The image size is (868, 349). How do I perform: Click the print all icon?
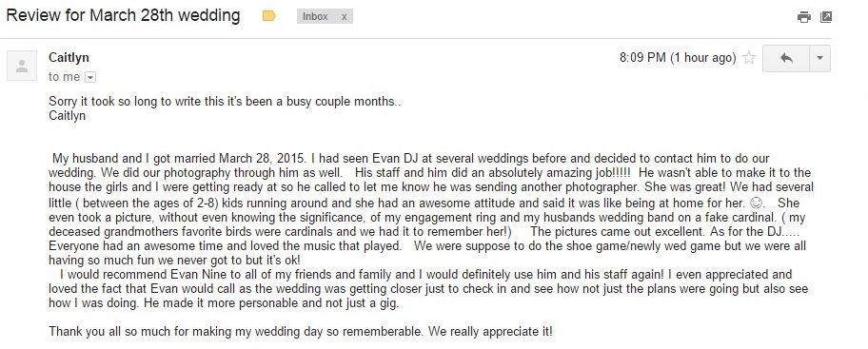coord(804,17)
